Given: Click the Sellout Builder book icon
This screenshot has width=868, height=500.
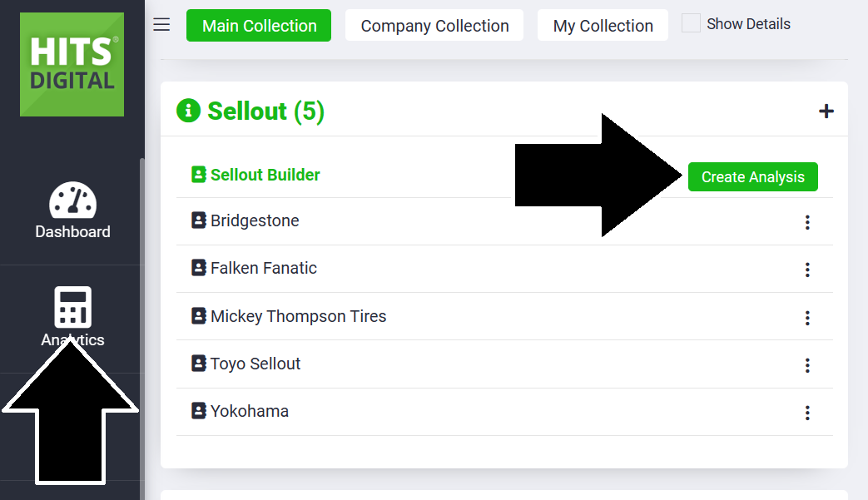Looking at the screenshot, I should [x=198, y=175].
